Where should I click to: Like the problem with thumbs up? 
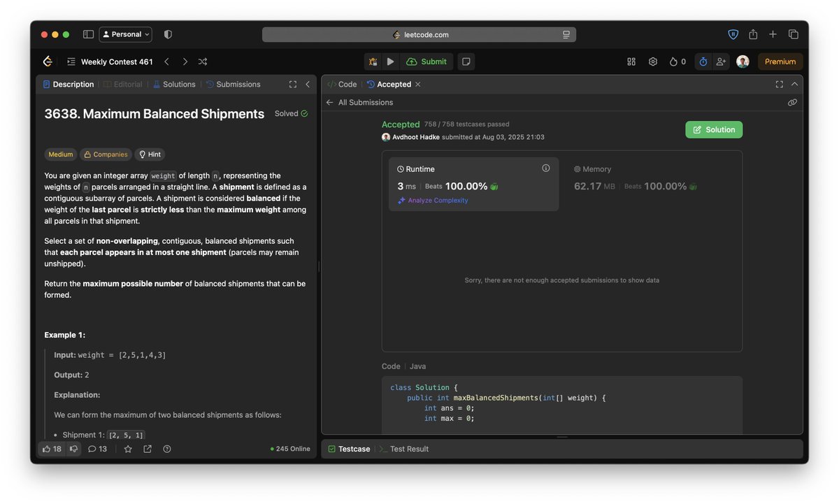52,449
